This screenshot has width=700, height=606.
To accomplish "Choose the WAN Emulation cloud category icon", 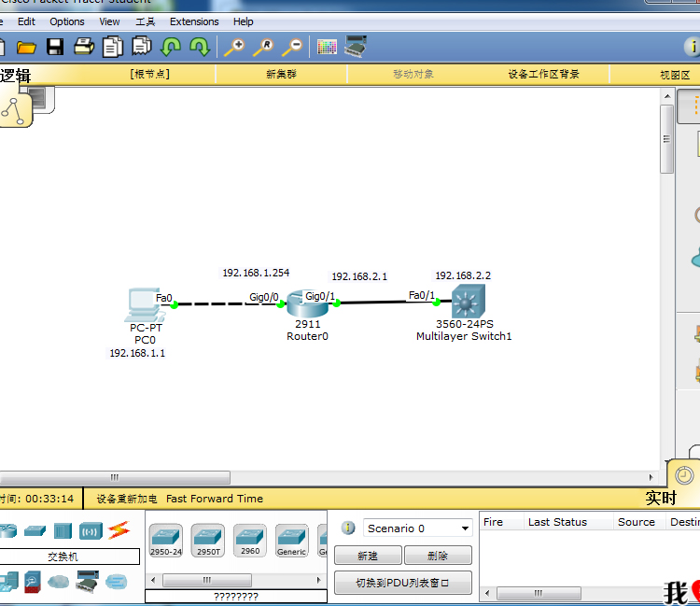I will click(59, 582).
